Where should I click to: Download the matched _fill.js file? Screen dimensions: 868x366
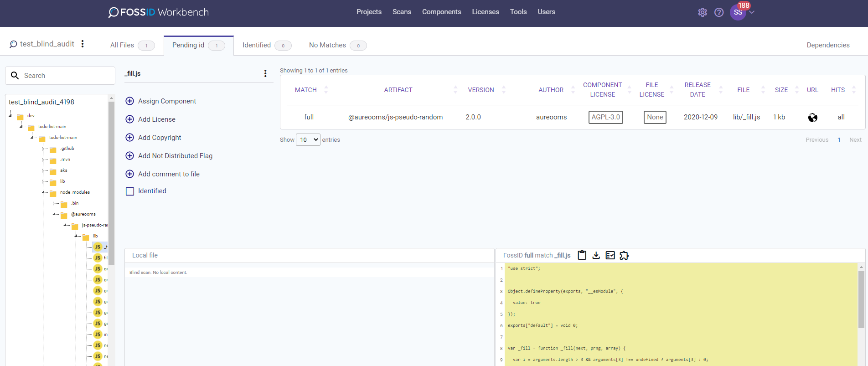(596, 255)
